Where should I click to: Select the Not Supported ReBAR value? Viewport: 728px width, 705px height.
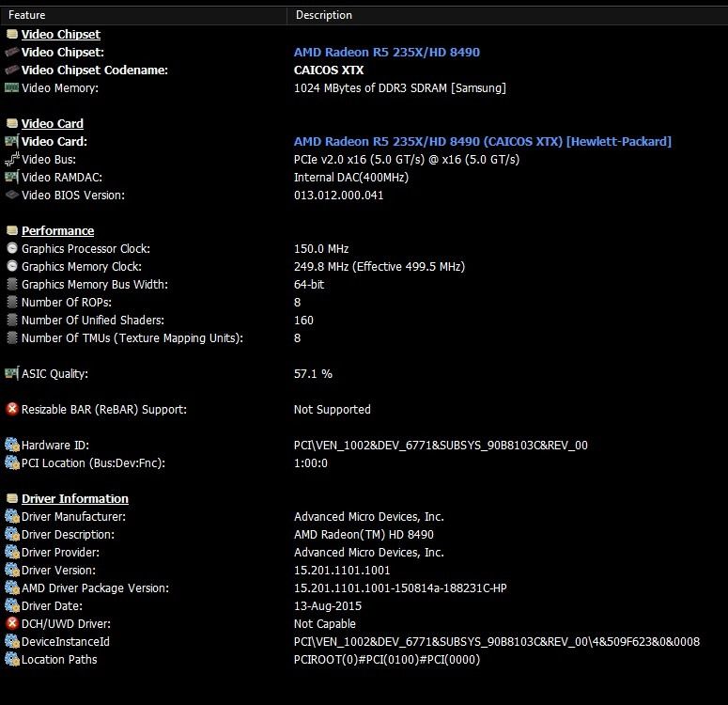332,410
